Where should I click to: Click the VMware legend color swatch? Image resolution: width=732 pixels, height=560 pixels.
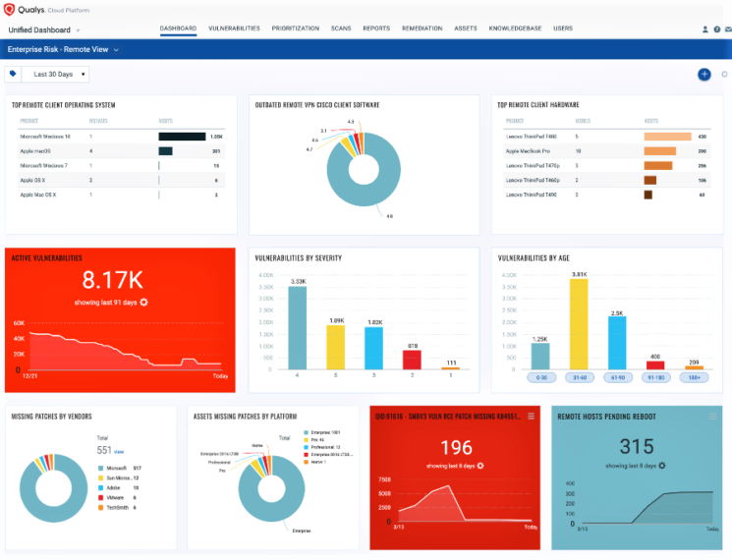(x=100, y=497)
